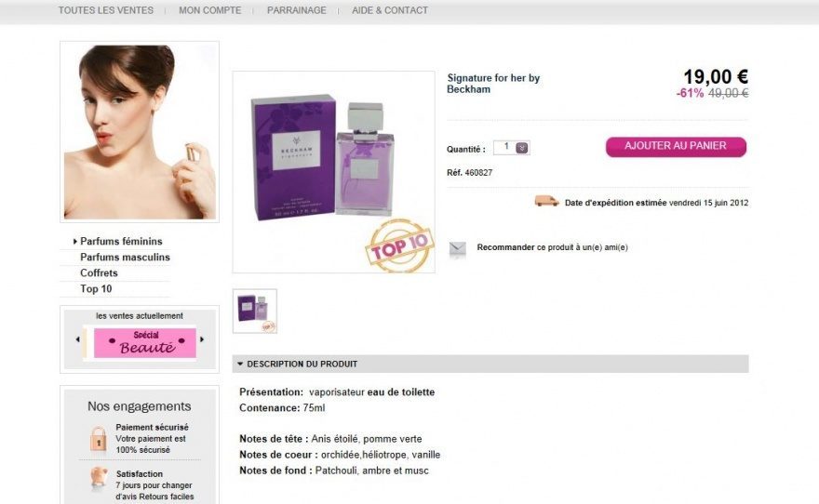Click the orange delivery truck icon
The width and height of the screenshot is (819, 504).
coord(546,202)
